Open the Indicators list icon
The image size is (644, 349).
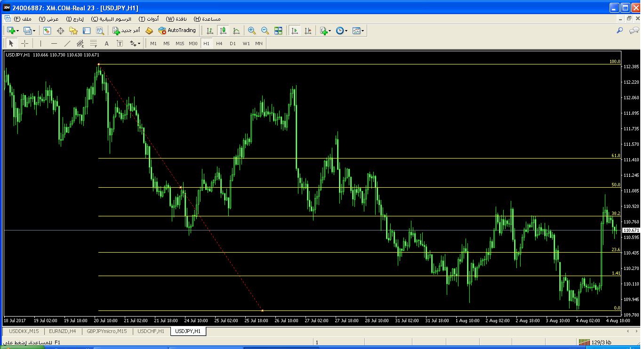click(x=323, y=31)
